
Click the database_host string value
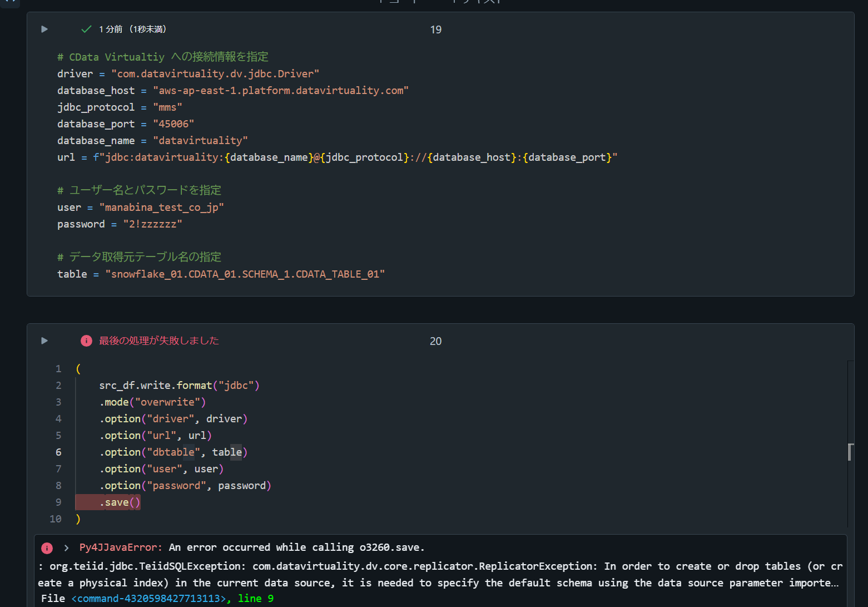click(x=281, y=90)
